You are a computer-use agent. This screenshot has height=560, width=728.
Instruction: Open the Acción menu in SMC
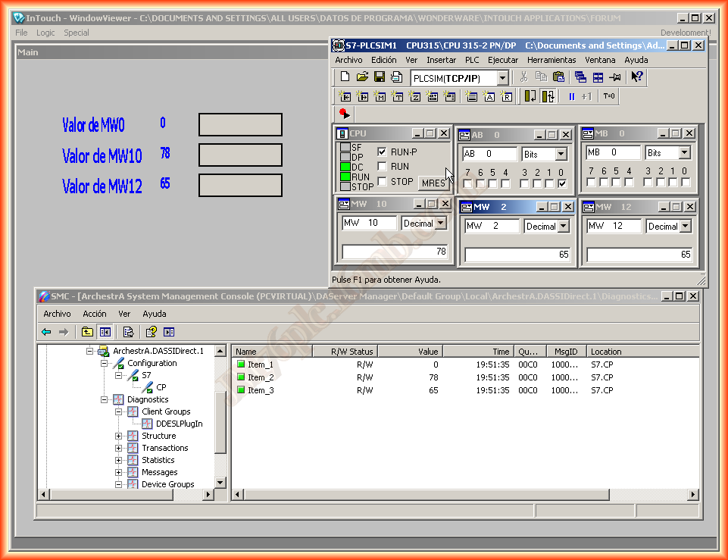[x=95, y=314]
